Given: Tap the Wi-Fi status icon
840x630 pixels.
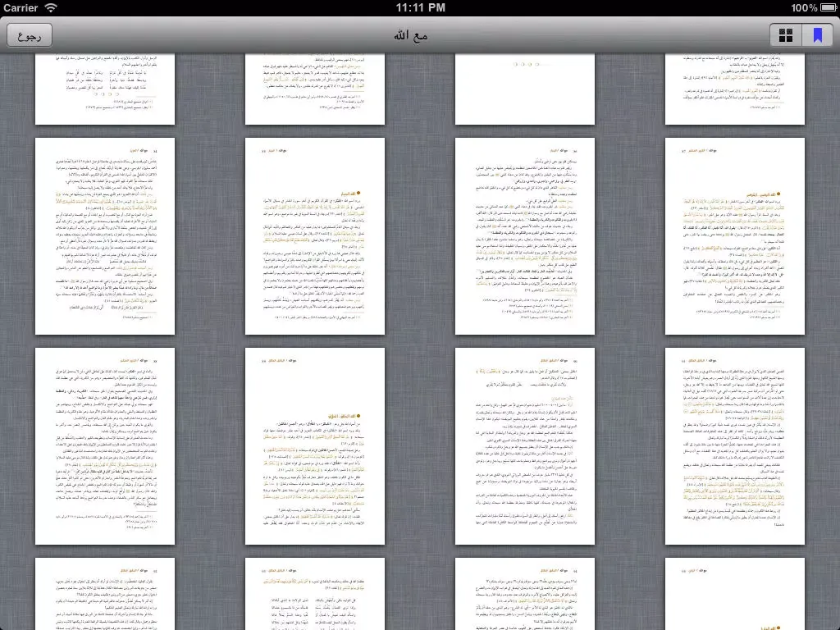Looking at the screenshot, I should click(x=51, y=7).
